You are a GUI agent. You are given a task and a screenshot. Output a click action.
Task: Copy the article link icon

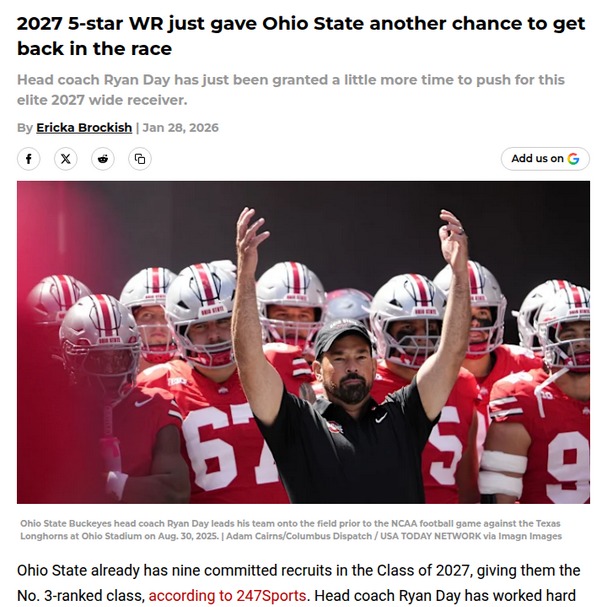140,158
